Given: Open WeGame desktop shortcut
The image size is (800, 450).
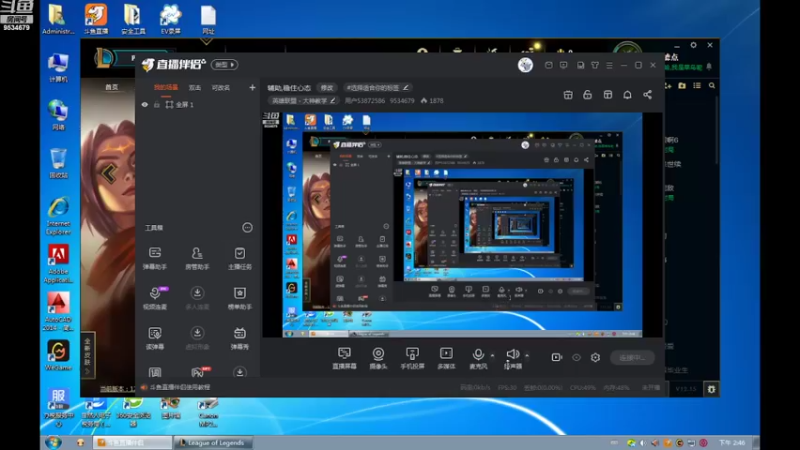Looking at the screenshot, I should 58,355.
